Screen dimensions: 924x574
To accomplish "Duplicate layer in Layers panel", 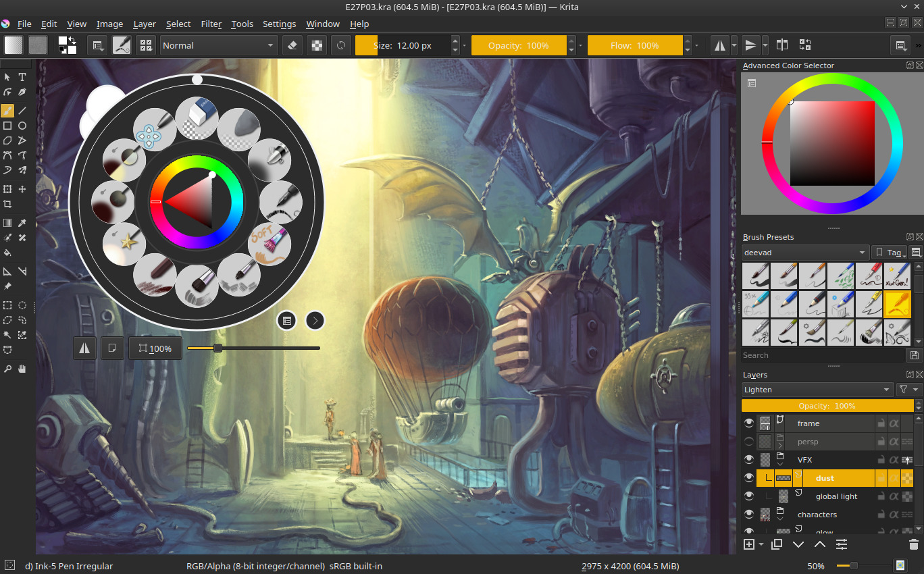I will click(x=777, y=544).
